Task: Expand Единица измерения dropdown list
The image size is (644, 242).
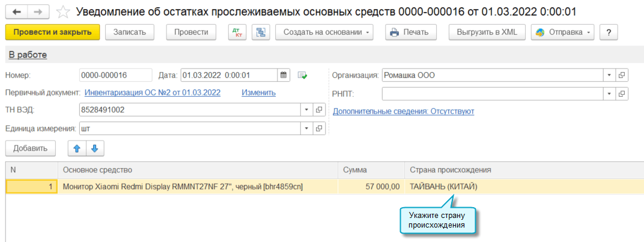Action: [306, 128]
